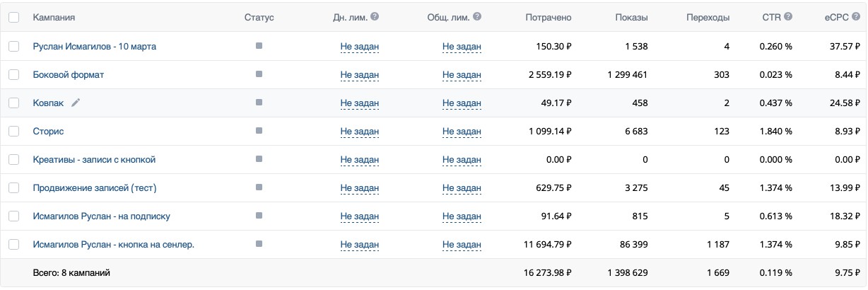Open daily limit setting for Боковой формат

coord(360,74)
